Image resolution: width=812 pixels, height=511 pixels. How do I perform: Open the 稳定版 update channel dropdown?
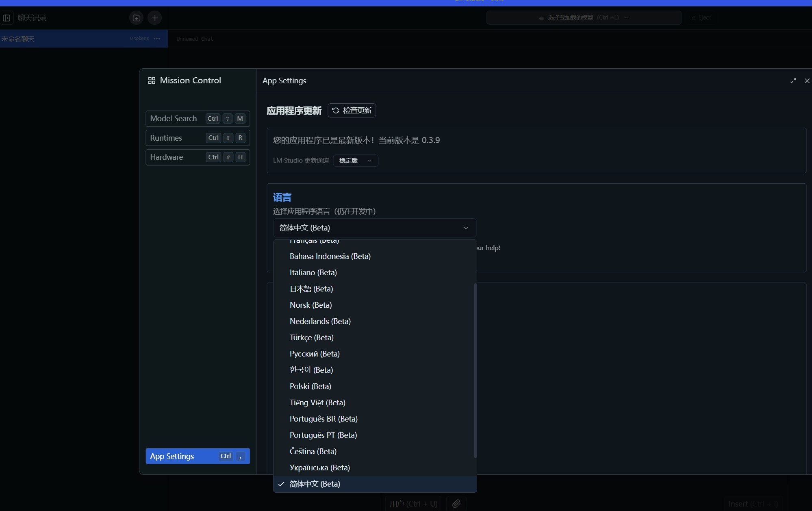point(356,161)
